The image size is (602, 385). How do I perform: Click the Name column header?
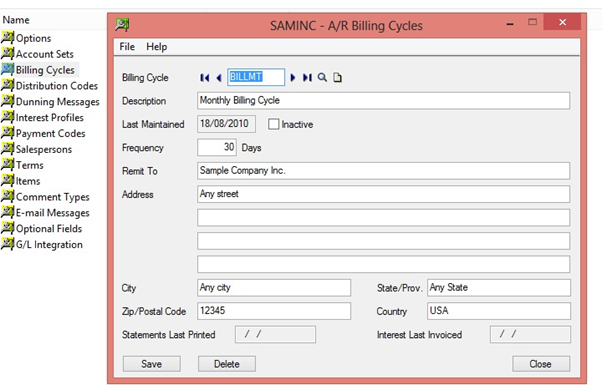click(x=16, y=20)
